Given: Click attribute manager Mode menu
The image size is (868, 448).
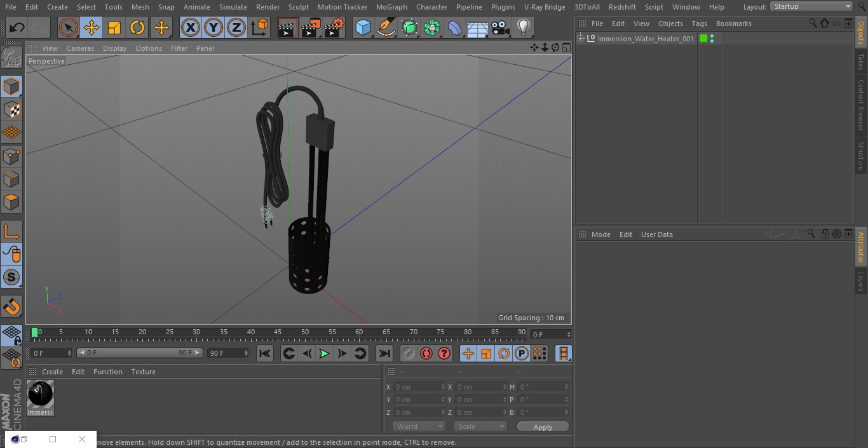Looking at the screenshot, I should [600, 234].
